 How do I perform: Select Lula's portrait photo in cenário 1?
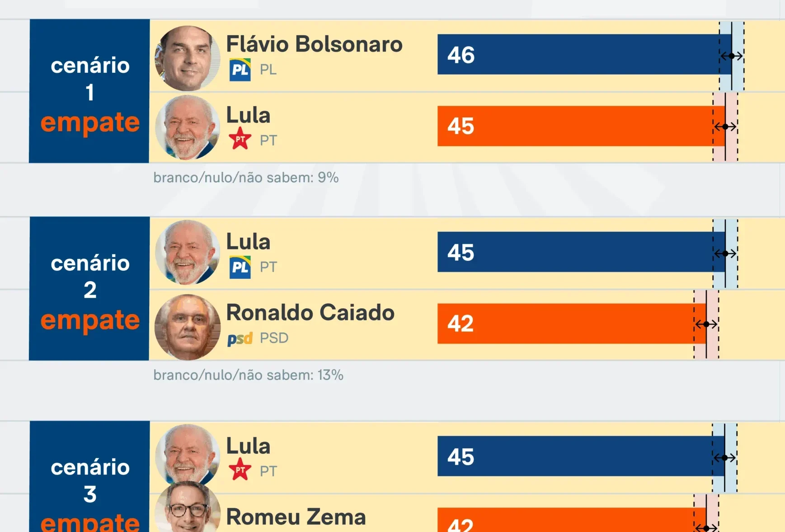(187, 127)
